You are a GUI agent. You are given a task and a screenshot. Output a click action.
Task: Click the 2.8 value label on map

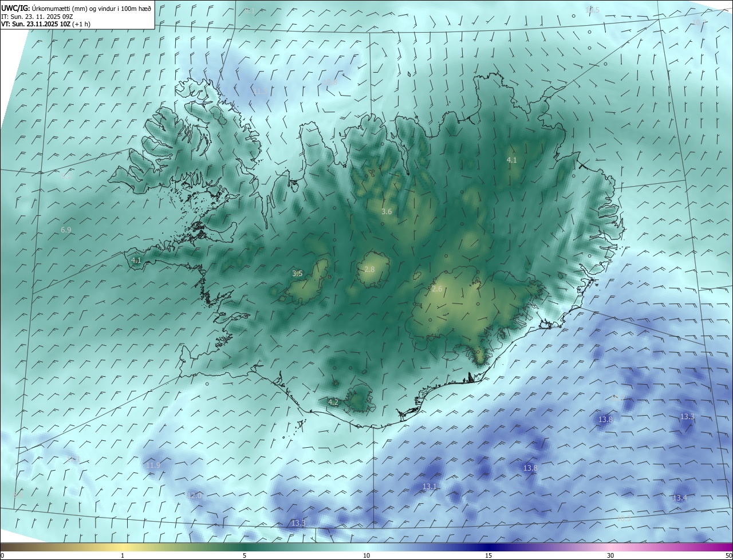(x=369, y=269)
